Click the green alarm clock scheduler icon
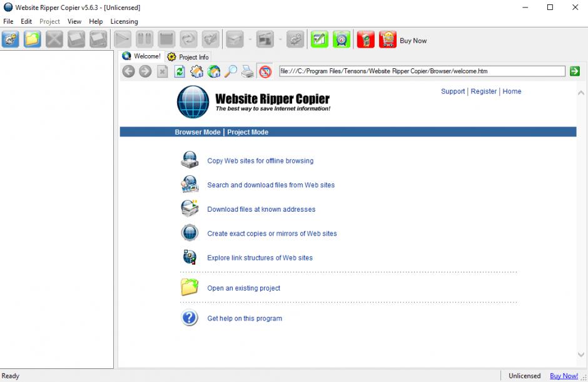Image resolution: width=588 pixels, height=382 pixels. click(342, 39)
